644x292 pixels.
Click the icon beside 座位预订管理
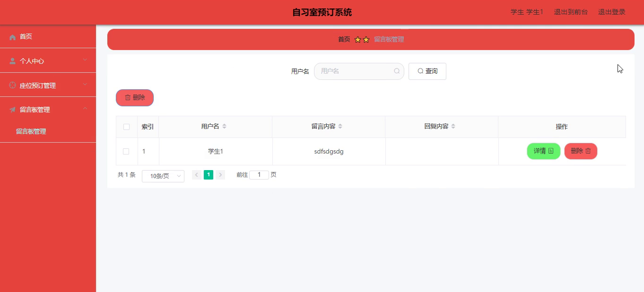point(13,85)
